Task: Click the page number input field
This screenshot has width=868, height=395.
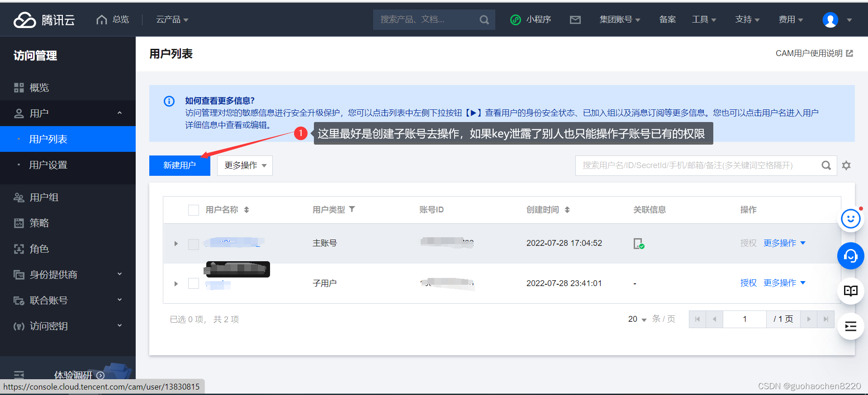Action: point(745,319)
